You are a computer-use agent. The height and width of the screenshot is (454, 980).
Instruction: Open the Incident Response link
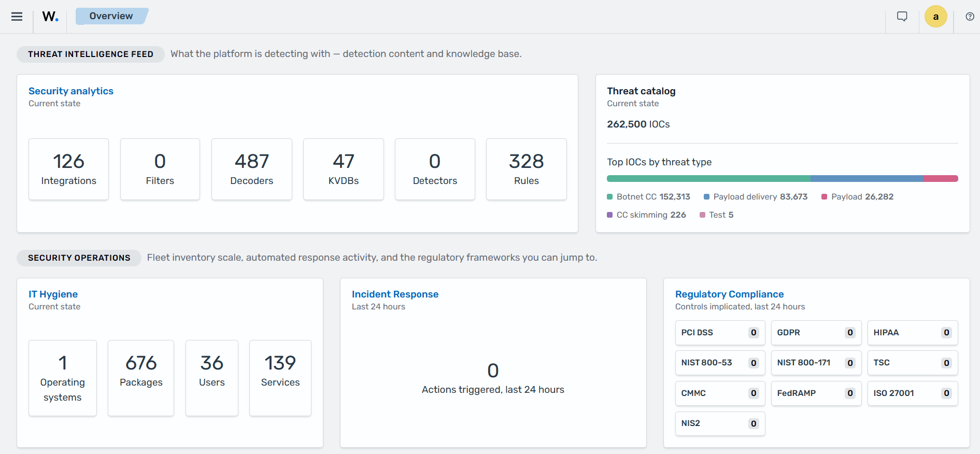point(395,294)
